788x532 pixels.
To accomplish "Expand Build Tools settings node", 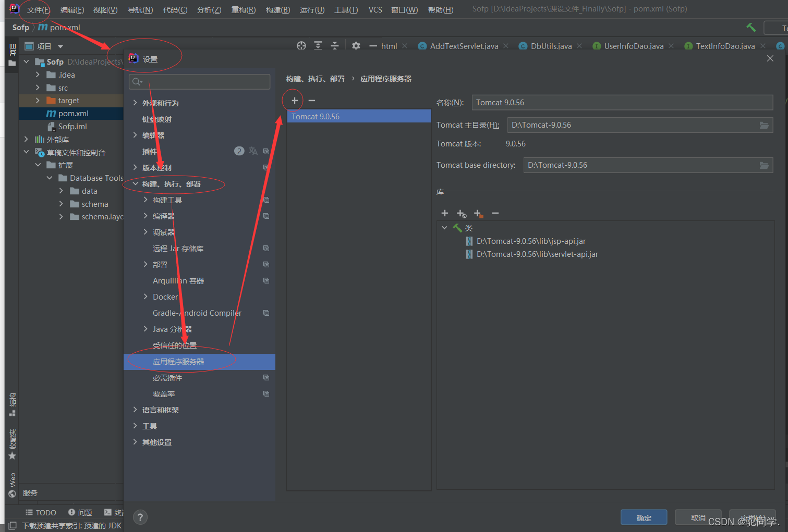I will click(x=146, y=200).
